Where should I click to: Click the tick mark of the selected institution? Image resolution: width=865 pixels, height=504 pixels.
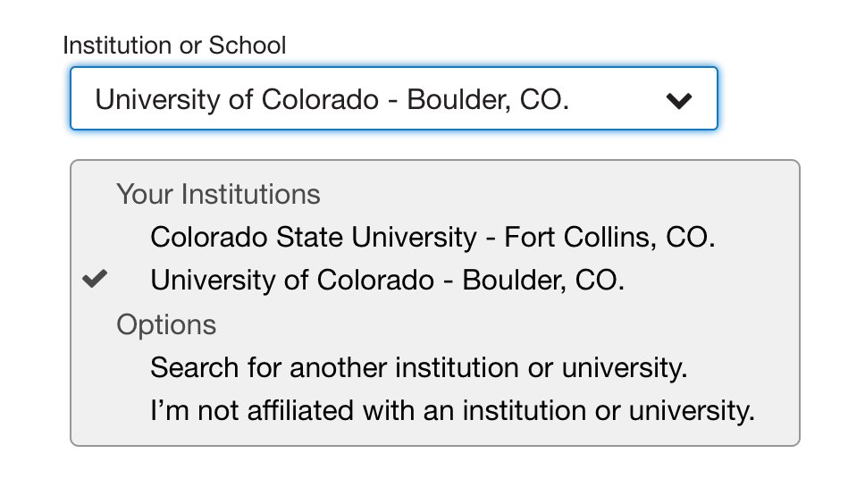[x=94, y=280]
